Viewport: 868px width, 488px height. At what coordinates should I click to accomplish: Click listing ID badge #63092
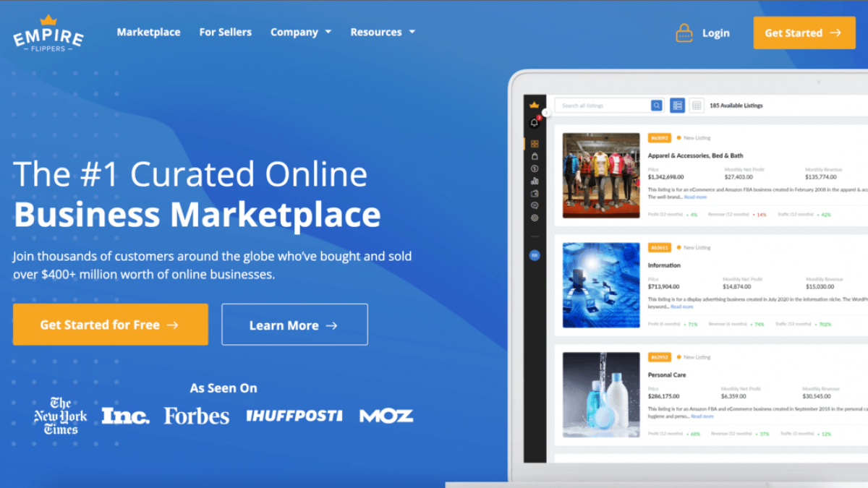click(660, 137)
